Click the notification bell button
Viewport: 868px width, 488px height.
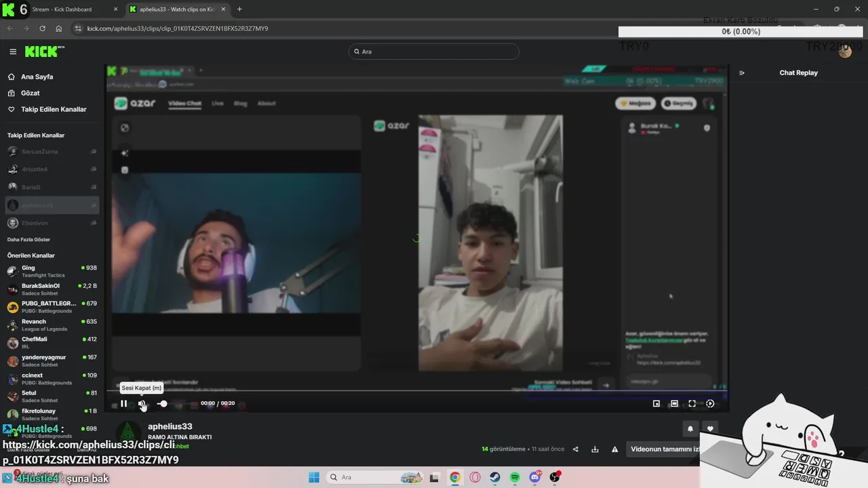click(x=690, y=428)
